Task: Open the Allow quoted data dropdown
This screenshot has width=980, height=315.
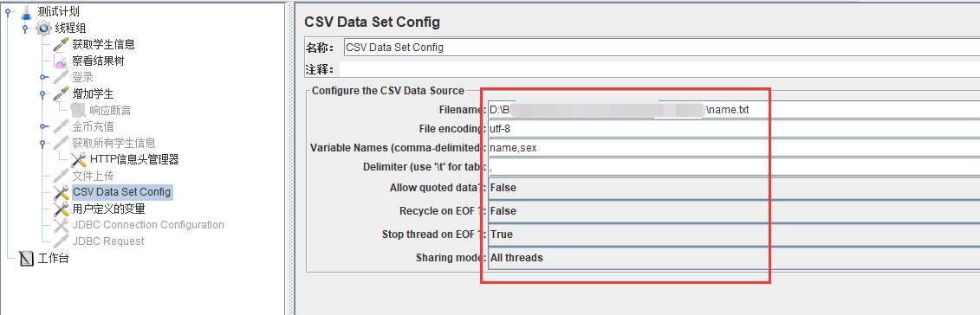Action: click(x=733, y=187)
